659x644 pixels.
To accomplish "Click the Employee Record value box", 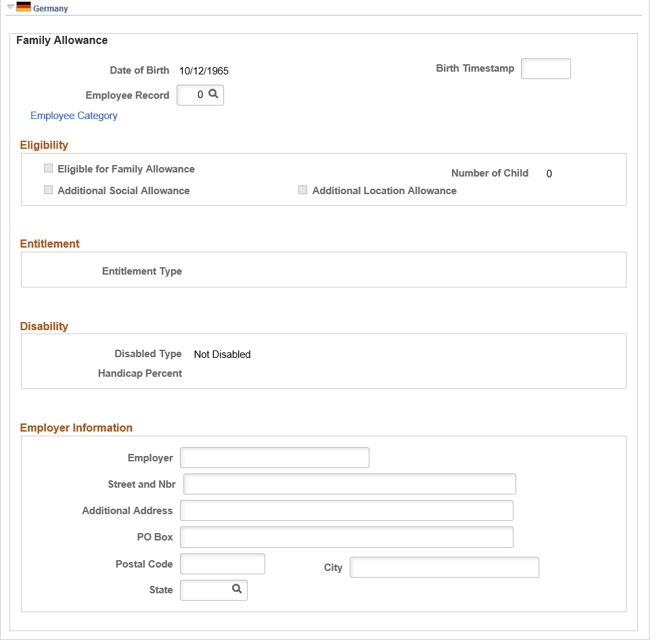I will pos(196,95).
